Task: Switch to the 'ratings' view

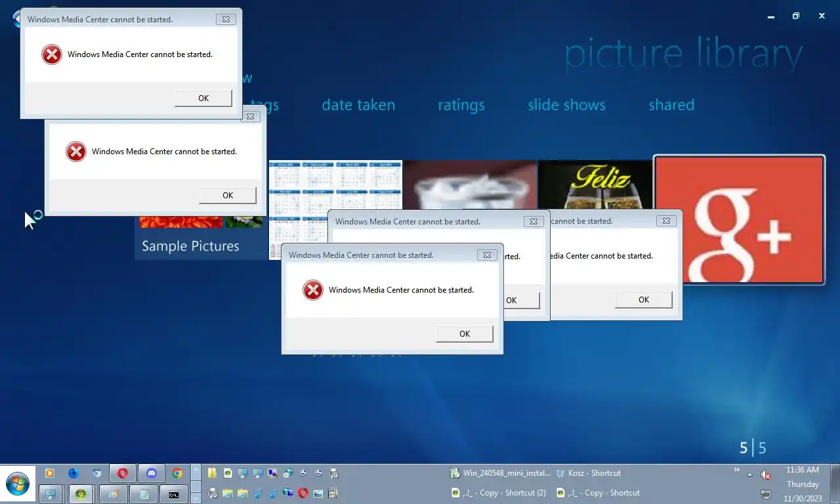Action: (461, 105)
